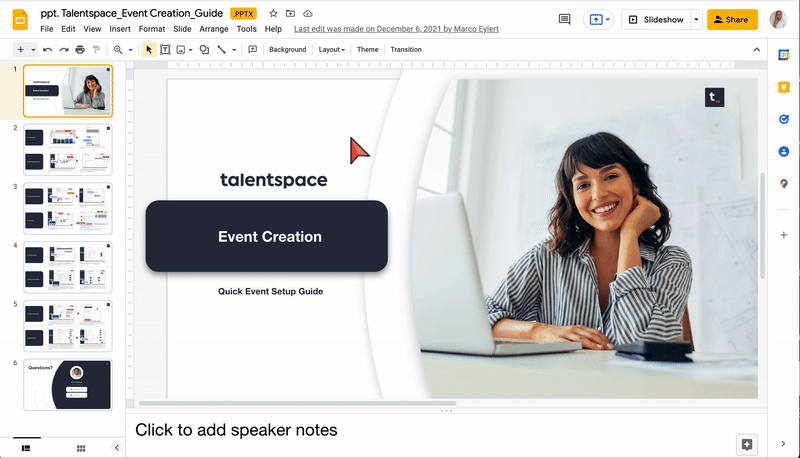Select slide 6 Questions thumbnail

coord(68,385)
